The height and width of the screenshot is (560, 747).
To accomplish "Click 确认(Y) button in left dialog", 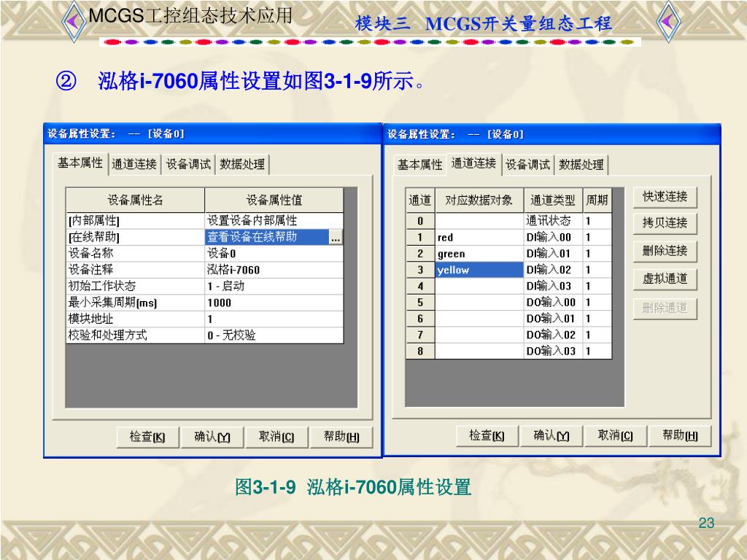I will coord(212,437).
